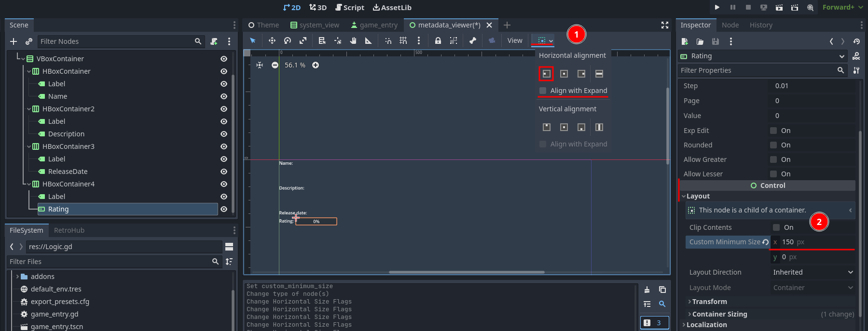Switch to the 3D workspace
Viewport: 868px width, 331px height.
click(318, 7)
